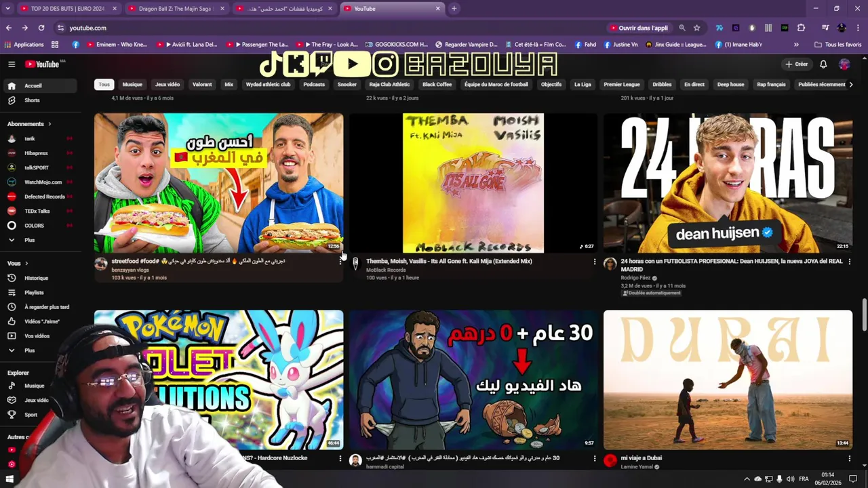Select the Musique filter chip

point(132,85)
